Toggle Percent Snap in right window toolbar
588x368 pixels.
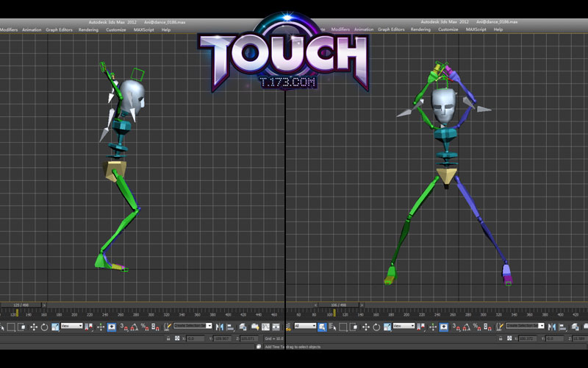[x=477, y=327]
